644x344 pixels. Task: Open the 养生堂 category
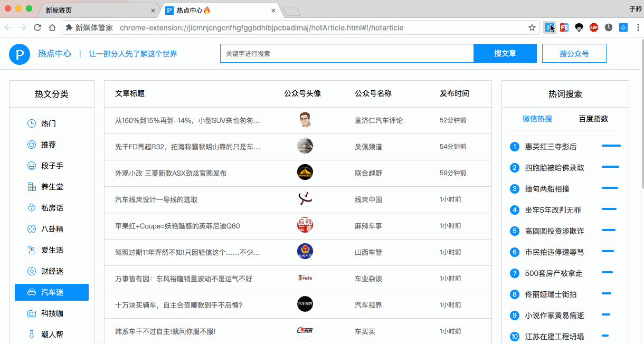coord(31,186)
